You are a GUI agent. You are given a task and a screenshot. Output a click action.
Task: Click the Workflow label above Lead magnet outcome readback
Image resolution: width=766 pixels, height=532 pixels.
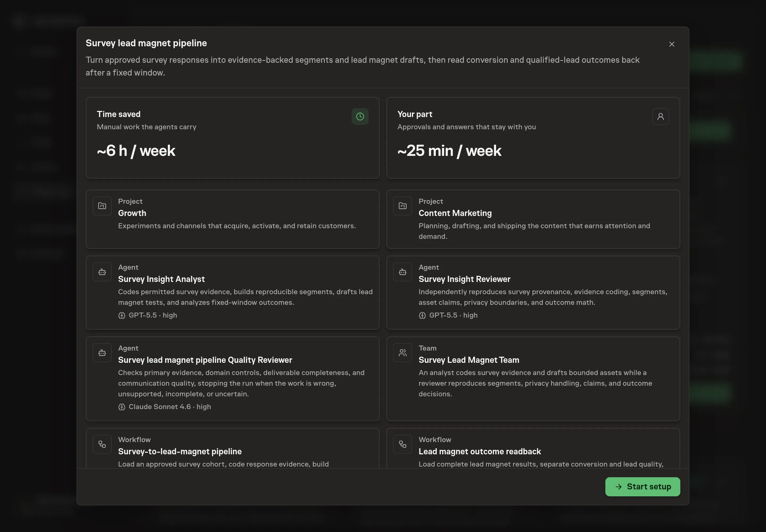435,440
